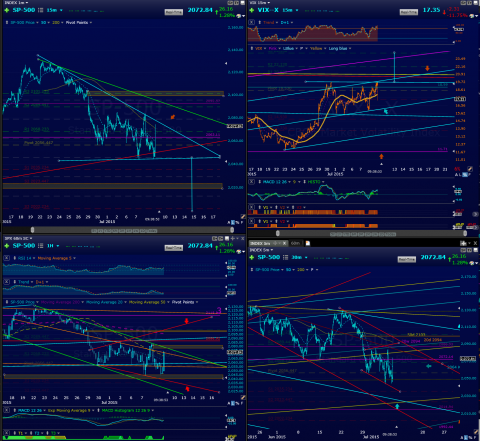
Task: Click the left scrollbar handle under the VIX chart
Action: click(278, 234)
